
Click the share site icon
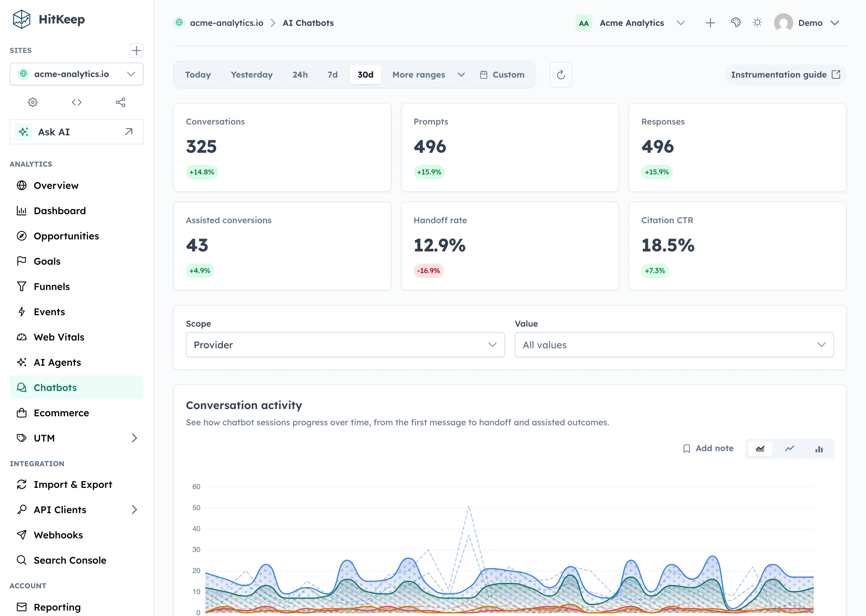[121, 102]
